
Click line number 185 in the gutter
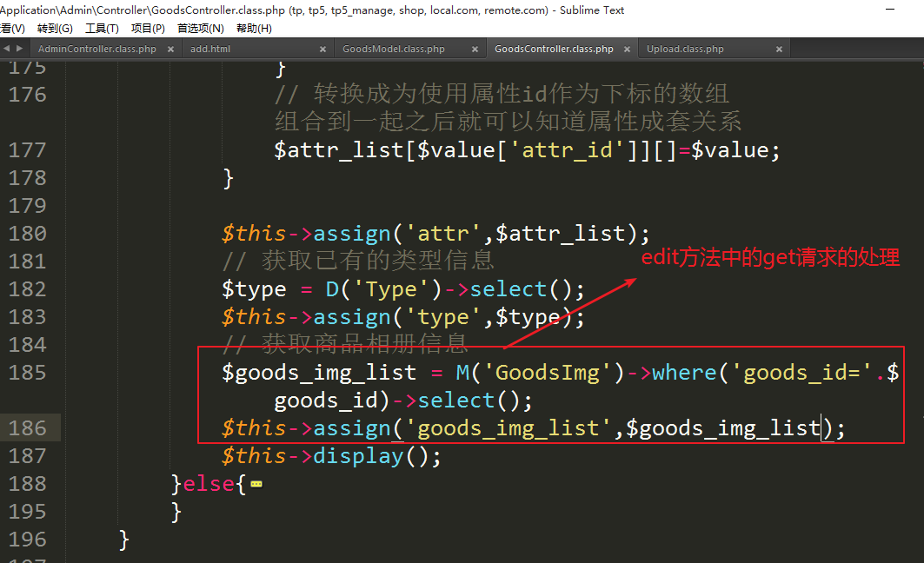click(27, 373)
